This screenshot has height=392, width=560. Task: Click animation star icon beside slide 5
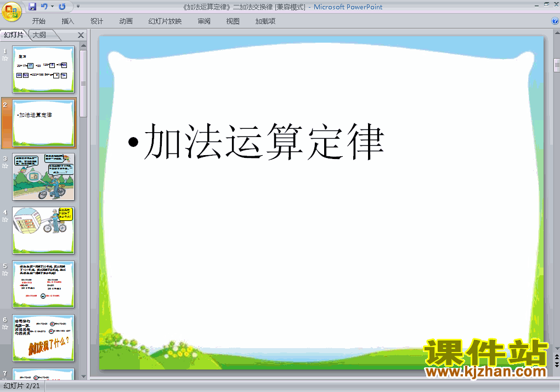point(5,274)
